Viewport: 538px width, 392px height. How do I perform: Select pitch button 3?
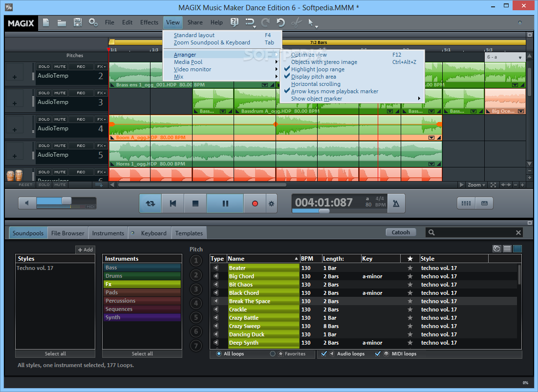coord(196,289)
